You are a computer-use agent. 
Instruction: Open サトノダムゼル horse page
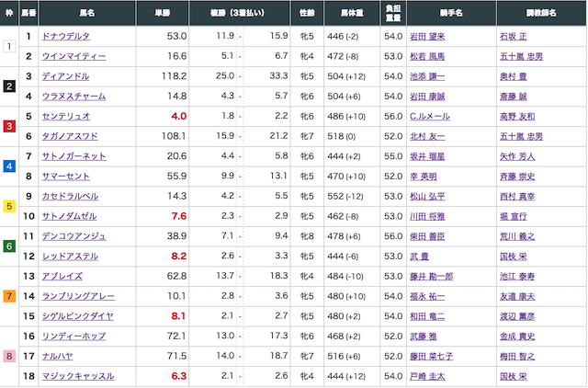69,216
